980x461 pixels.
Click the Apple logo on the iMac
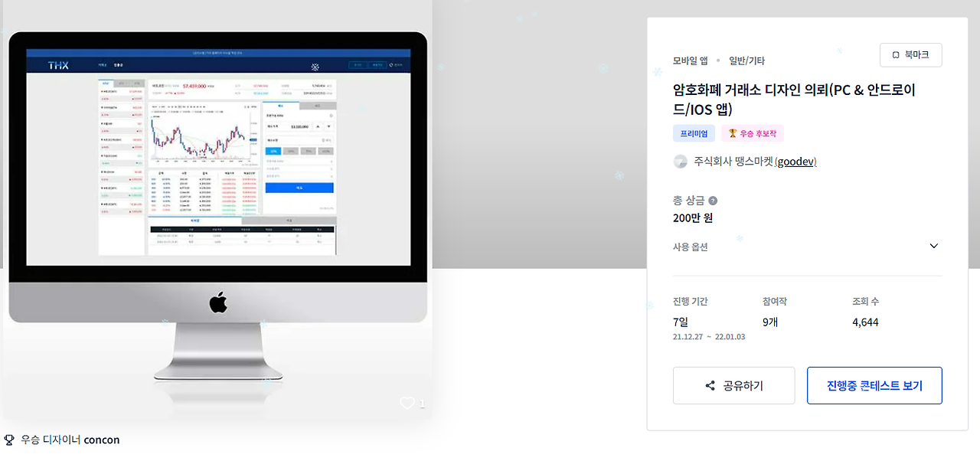(218, 302)
